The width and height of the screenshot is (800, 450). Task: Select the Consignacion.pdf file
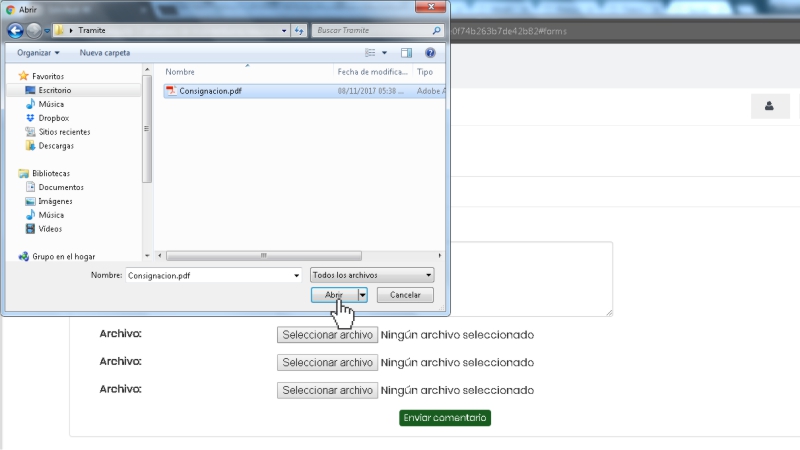click(x=210, y=91)
